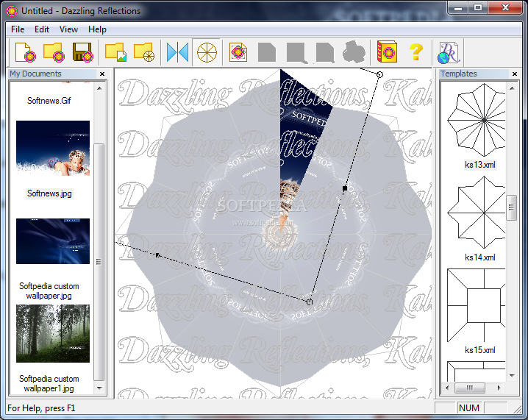Open the template folder icon
The height and width of the screenshot is (420, 528).
click(x=144, y=52)
